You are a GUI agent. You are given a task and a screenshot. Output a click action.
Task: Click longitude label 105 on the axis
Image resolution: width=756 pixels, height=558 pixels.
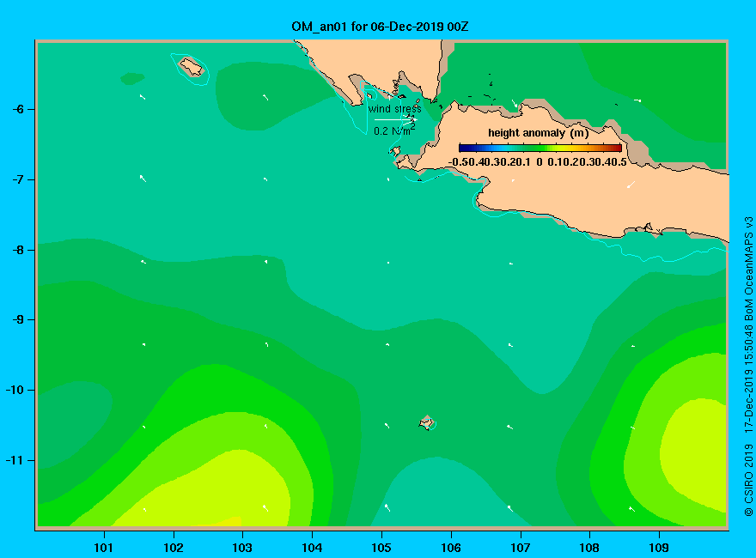381,548
